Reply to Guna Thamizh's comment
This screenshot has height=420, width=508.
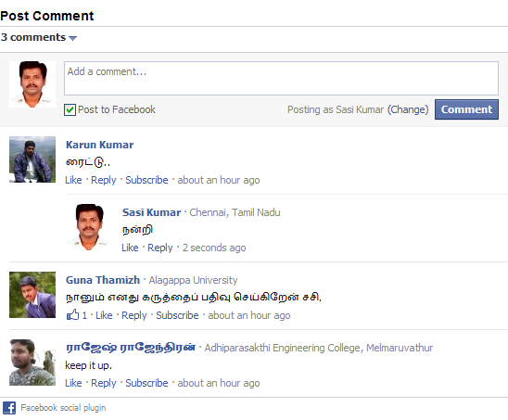coord(134,315)
